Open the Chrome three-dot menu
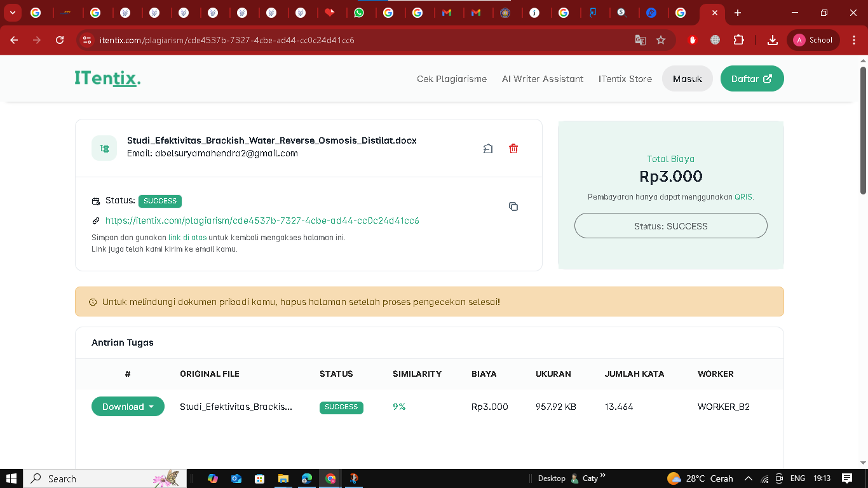Viewport: 868px width, 488px height. 855,40
